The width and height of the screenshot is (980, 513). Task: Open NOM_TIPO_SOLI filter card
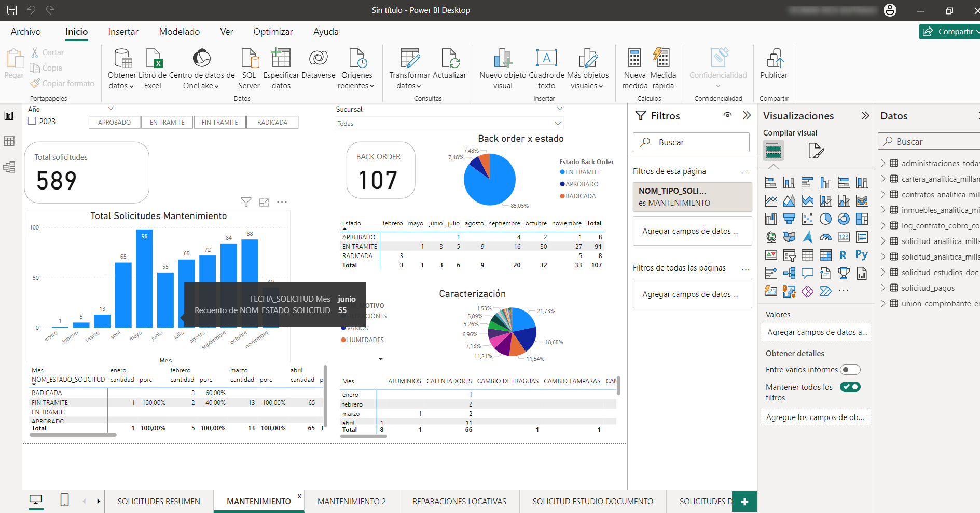[692, 197]
